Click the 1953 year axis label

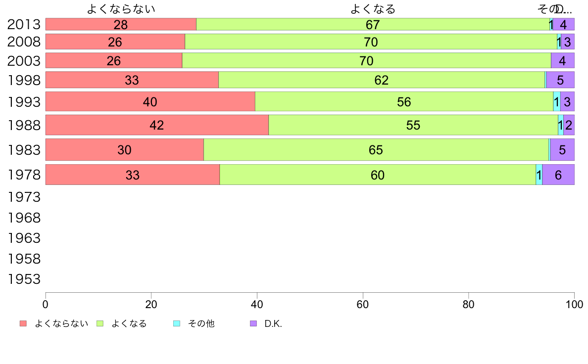(24, 279)
